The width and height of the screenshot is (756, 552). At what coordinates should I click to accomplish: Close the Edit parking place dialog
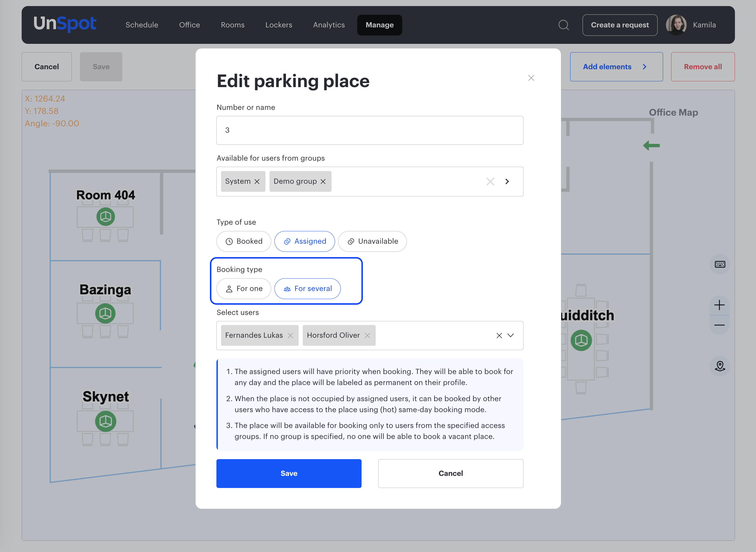pyautogui.click(x=531, y=78)
